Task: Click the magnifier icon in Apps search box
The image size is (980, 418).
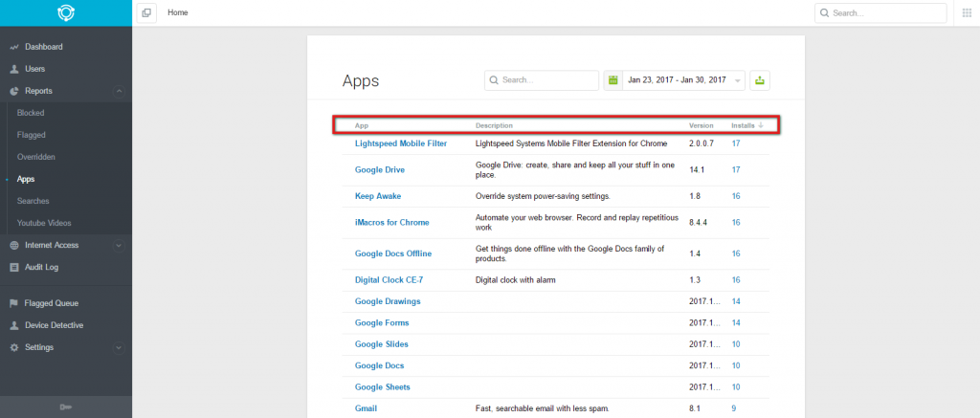Action: click(494, 80)
